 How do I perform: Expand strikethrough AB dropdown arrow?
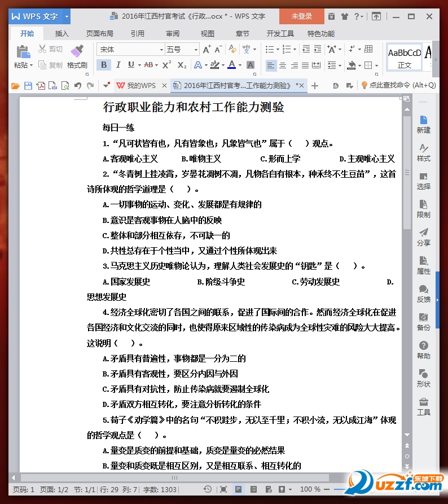pyautogui.click(x=156, y=65)
